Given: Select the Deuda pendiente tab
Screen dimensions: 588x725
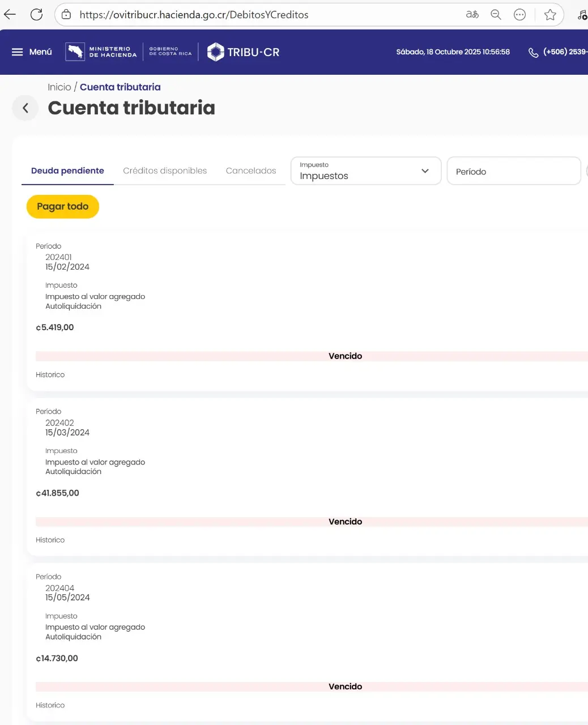Looking at the screenshot, I should click(x=67, y=171).
